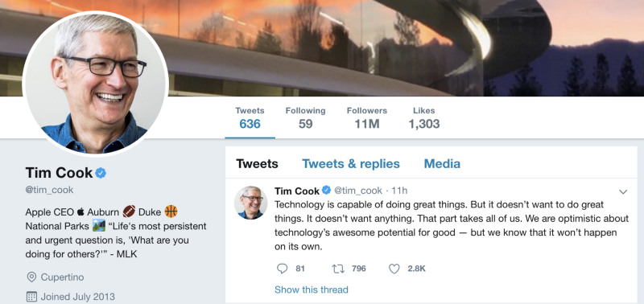Switch to Tweets & replies tab
The width and height of the screenshot is (644, 304).
351,164
